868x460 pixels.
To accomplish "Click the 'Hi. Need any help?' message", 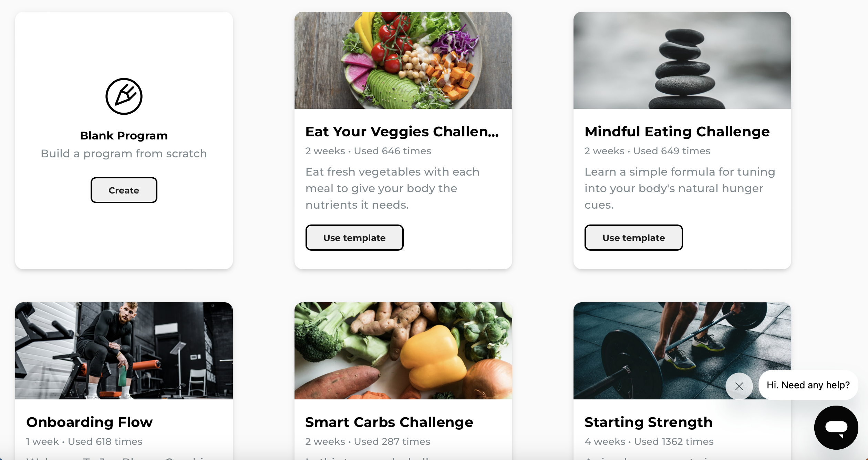I will tap(808, 385).
